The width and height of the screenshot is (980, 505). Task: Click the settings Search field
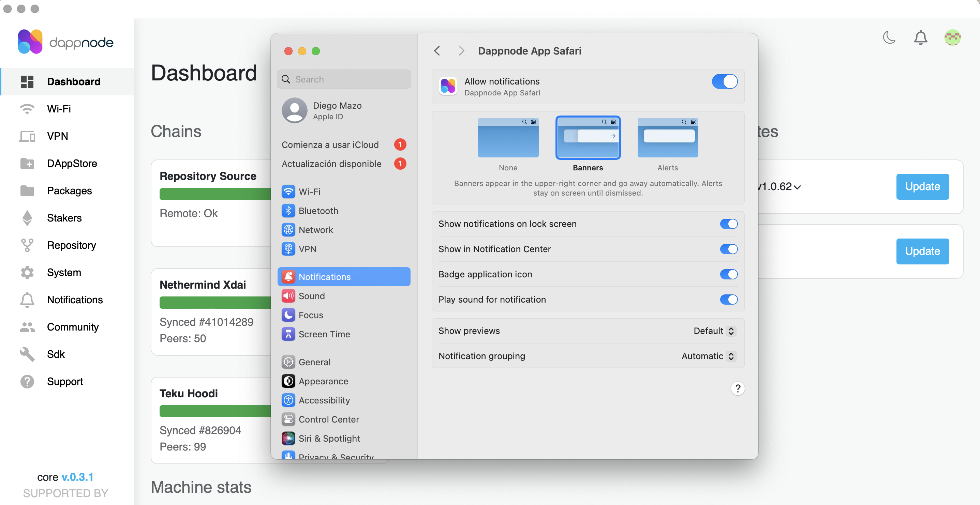(344, 79)
